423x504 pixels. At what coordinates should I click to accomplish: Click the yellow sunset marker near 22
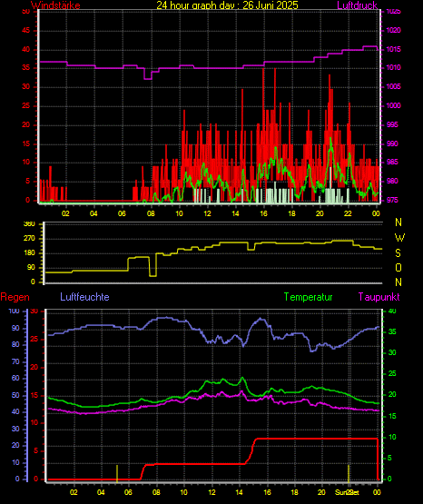pos(349,473)
